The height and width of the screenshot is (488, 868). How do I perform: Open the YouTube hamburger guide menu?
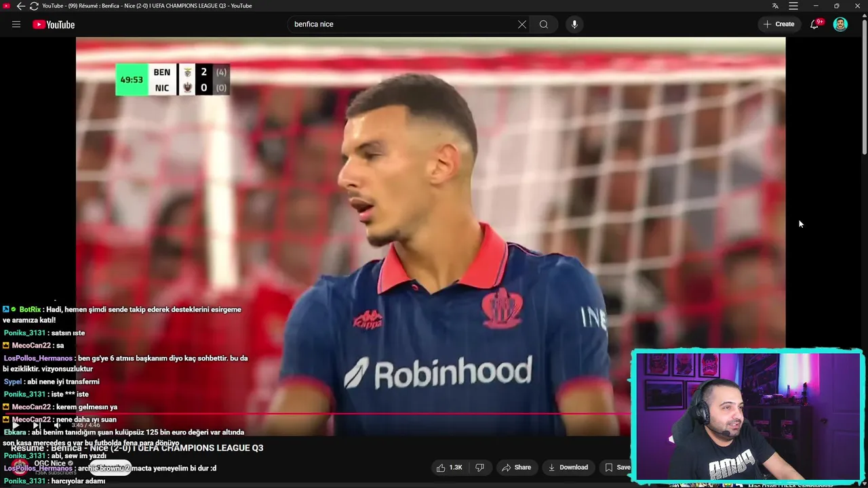[16, 24]
